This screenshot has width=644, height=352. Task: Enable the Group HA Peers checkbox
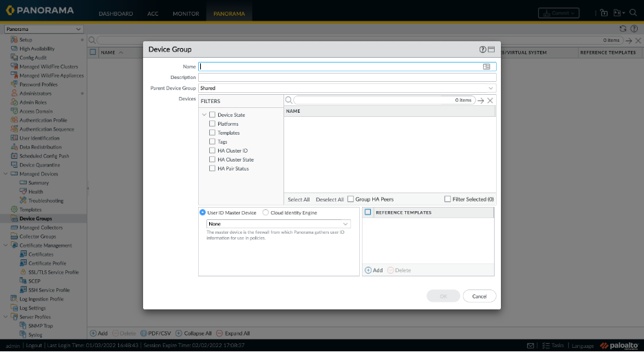point(350,199)
